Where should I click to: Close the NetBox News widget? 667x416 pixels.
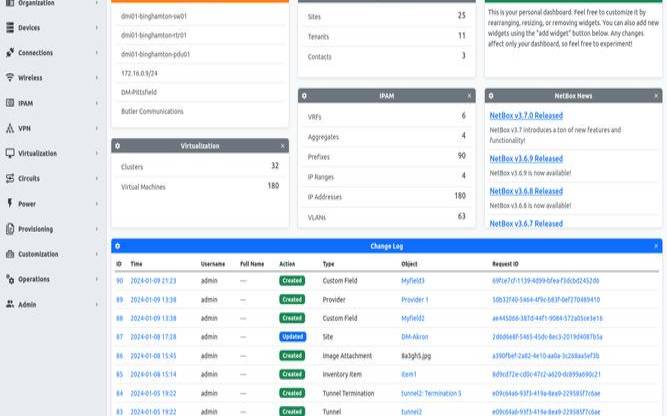click(656, 95)
